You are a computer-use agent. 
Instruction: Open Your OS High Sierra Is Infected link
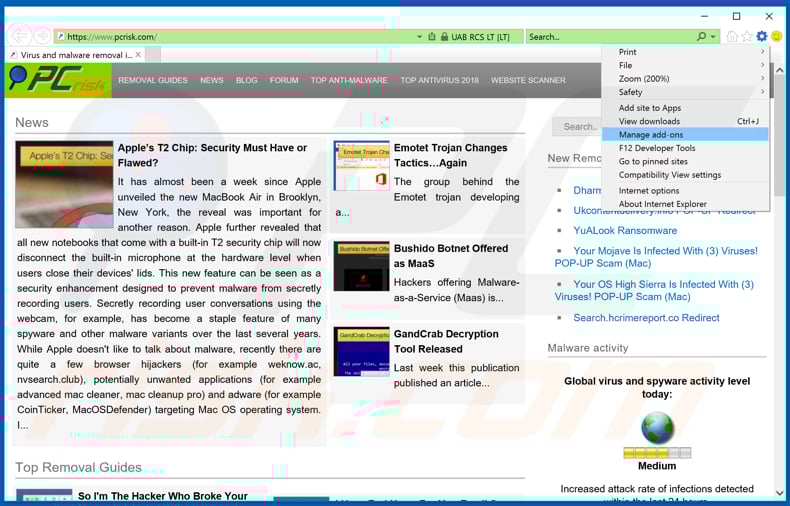pyautogui.click(x=654, y=290)
